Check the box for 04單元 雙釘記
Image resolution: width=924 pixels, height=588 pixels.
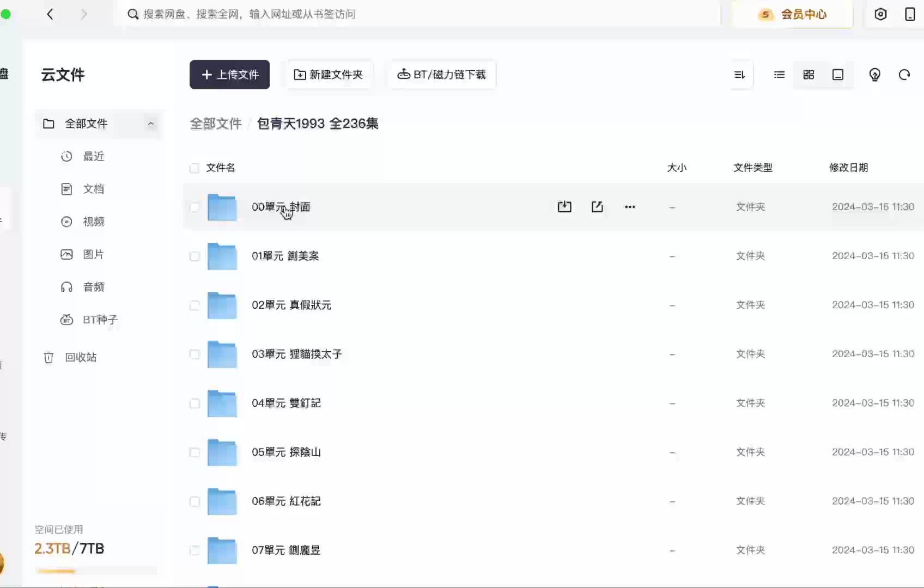[x=194, y=403]
